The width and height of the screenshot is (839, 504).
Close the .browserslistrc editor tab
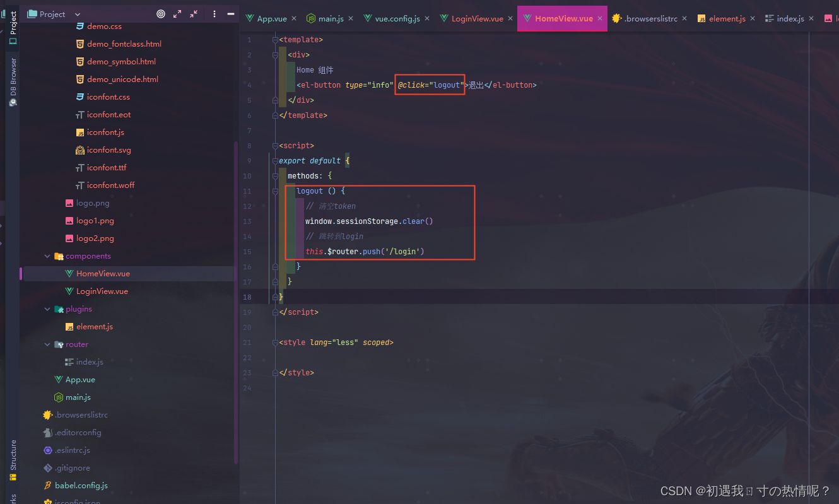coord(685,19)
